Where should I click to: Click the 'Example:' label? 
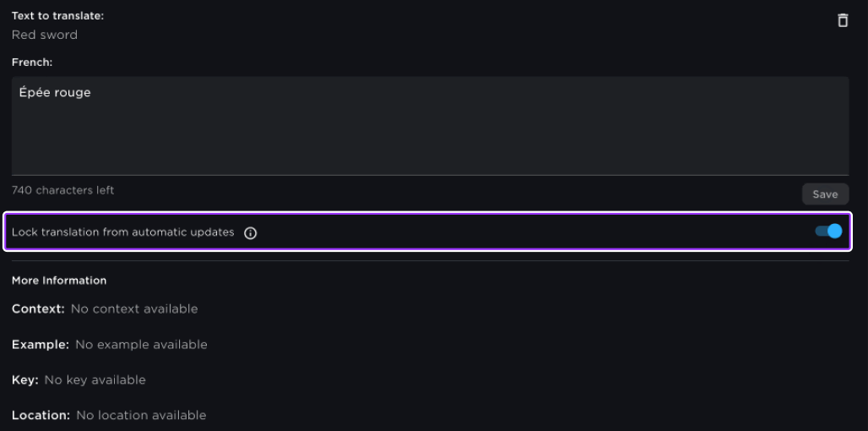pos(41,345)
